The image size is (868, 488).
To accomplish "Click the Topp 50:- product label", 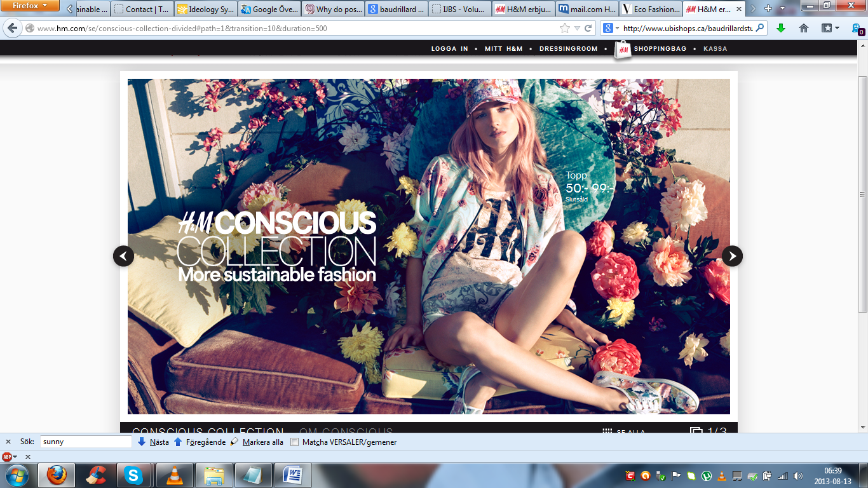I will (588, 187).
